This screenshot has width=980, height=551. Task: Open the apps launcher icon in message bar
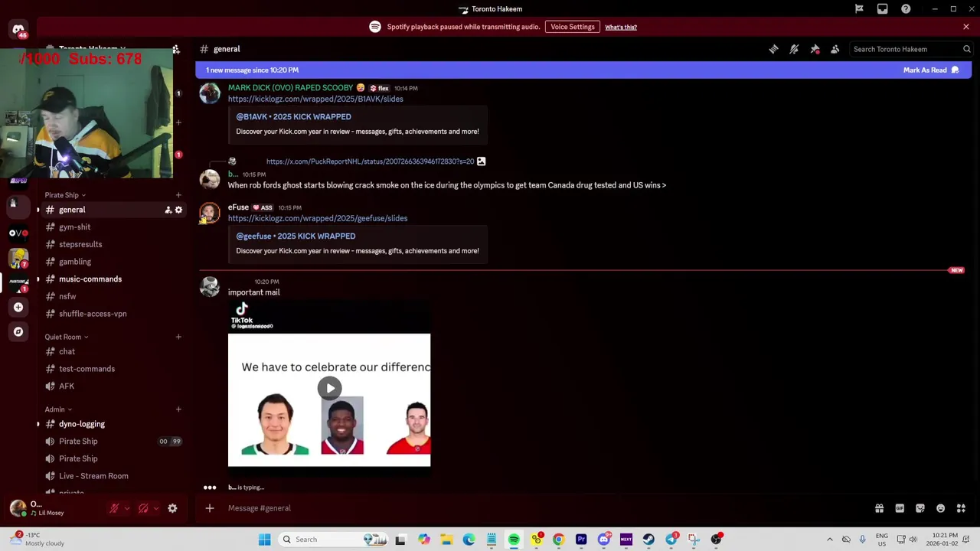[x=961, y=508]
